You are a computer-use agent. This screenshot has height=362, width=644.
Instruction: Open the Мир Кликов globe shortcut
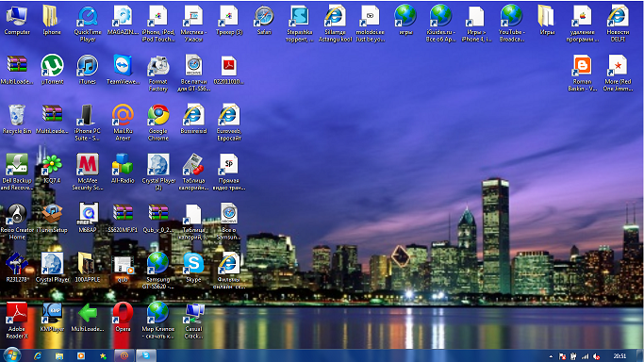coord(158,321)
